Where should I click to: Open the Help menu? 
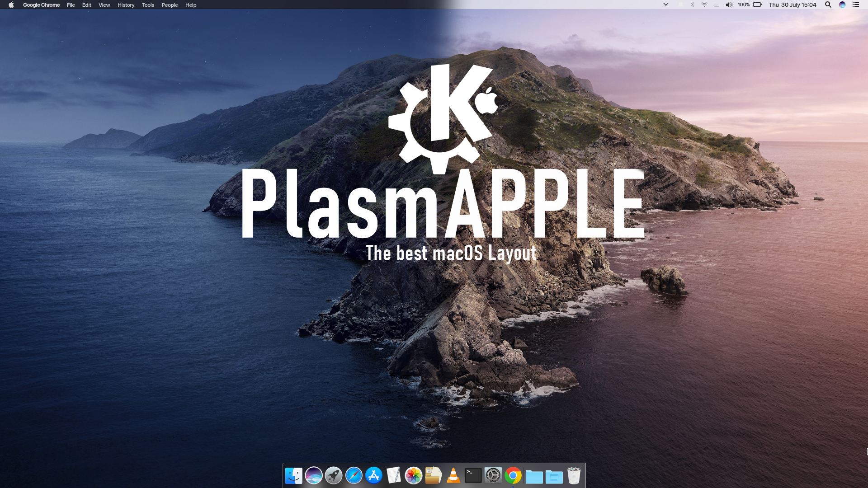point(191,5)
